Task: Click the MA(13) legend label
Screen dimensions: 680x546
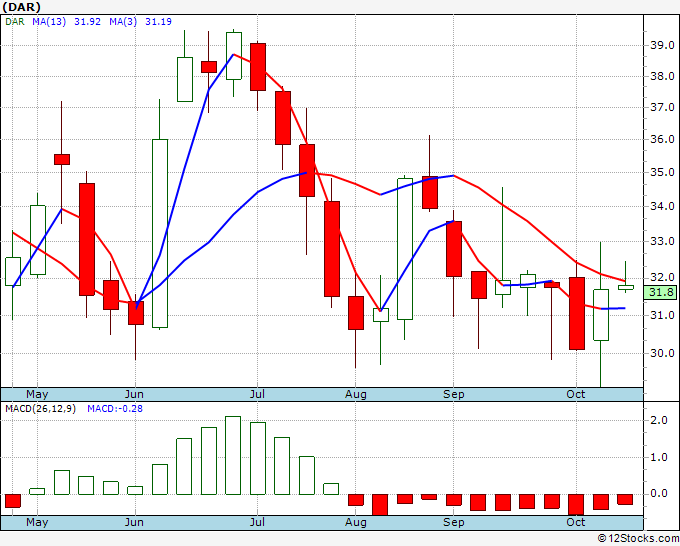Action: 49,22
